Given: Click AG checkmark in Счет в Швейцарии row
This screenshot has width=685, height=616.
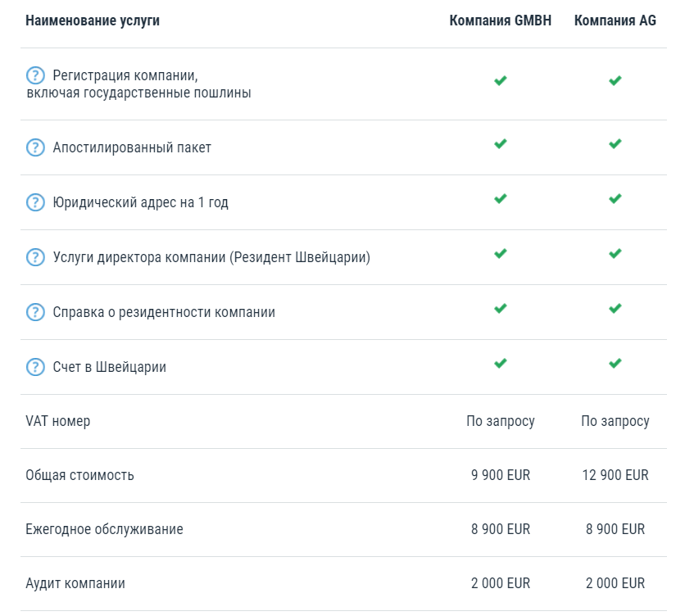Looking at the screenshot, I should (x=615, y=363).
